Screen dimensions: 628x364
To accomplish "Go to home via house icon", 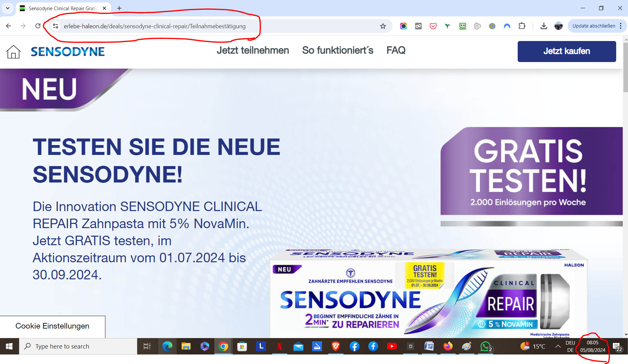I will coord(13,52).
